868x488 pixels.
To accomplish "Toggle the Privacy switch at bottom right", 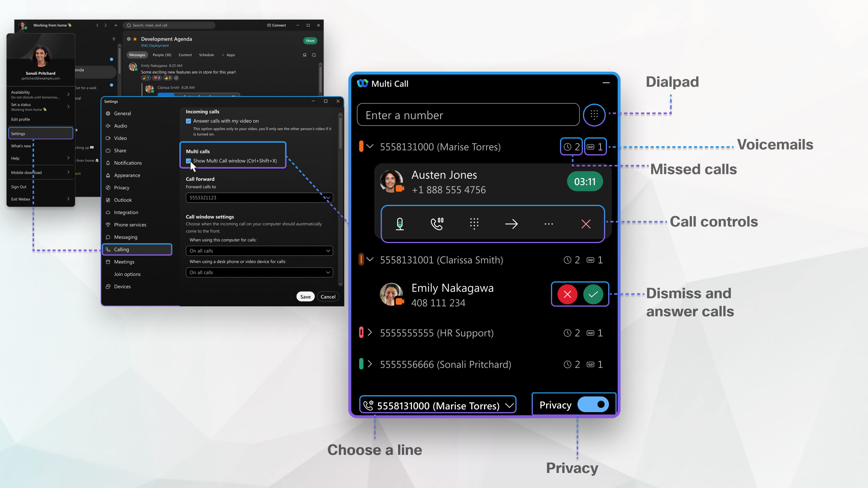I will pyautogui.click(x=594, y=405).
